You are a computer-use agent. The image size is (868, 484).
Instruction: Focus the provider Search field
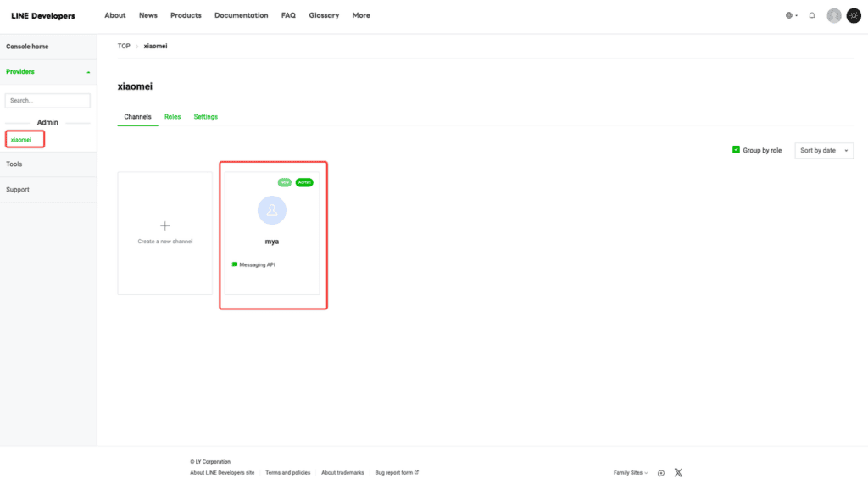click(47, 101)
